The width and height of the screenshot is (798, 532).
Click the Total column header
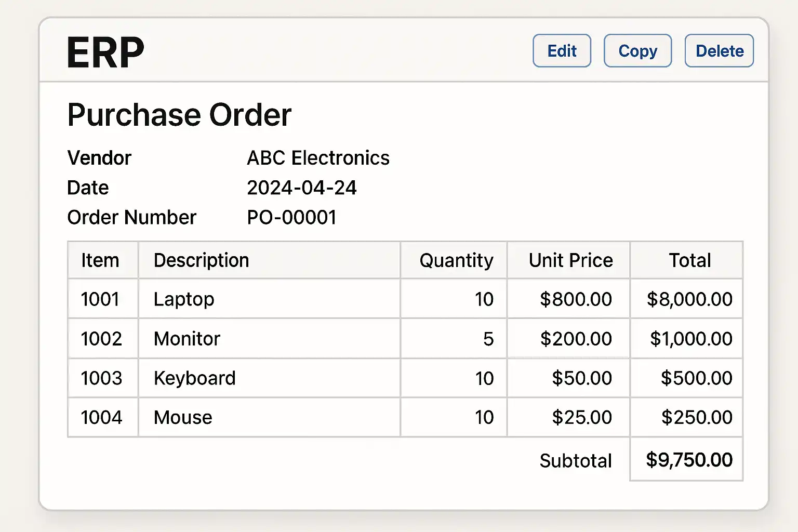tap(689, 260)
